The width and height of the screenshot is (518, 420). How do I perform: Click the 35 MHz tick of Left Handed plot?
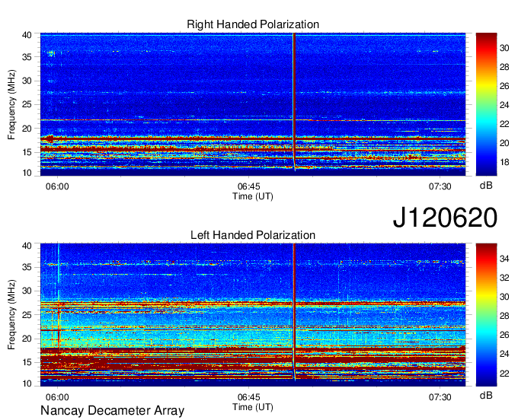27,267
